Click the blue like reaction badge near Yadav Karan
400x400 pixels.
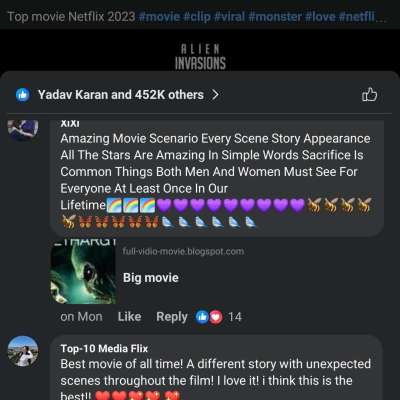[23, 95]
